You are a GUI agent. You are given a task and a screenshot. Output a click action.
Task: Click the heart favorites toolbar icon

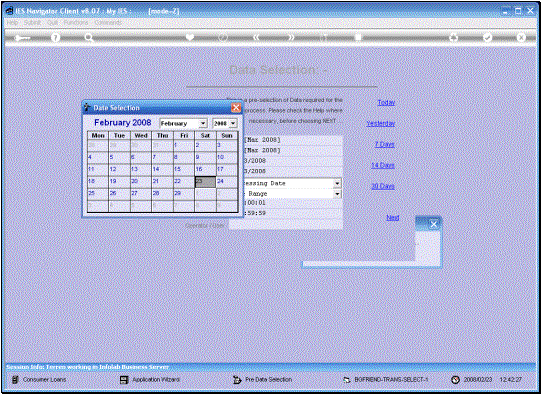point(189,37)
